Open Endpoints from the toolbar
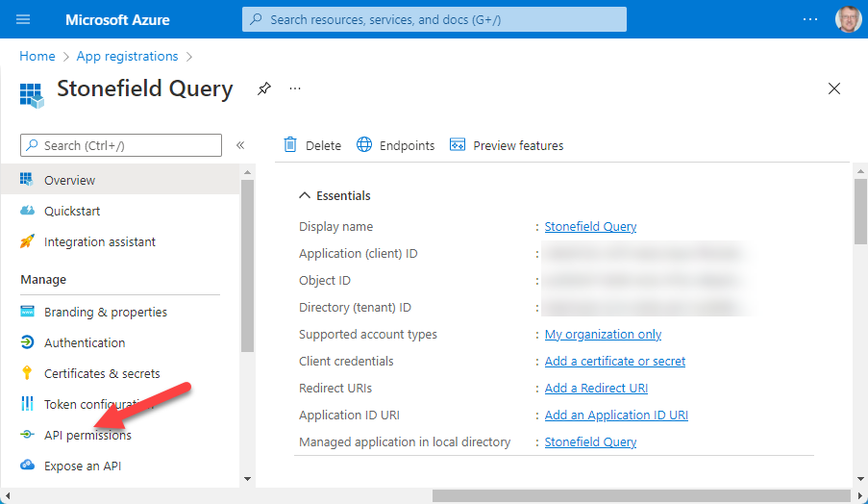The width and height of the screenshot is (868, 504). 396,145
